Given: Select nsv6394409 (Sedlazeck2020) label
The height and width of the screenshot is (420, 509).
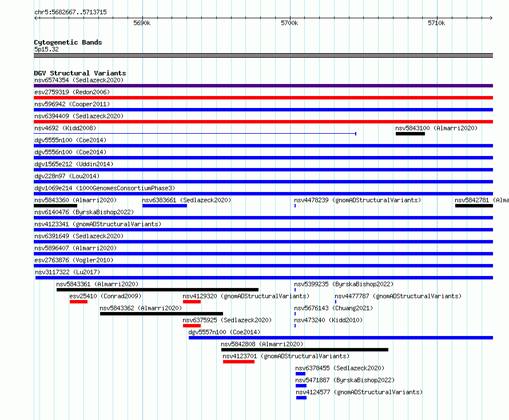Looking at the screenshot, I should click(79, 116).
